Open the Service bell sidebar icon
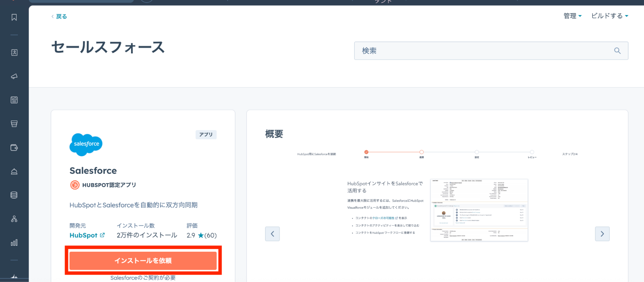Screen dimensions: 644x282 [x=14, y=172]
